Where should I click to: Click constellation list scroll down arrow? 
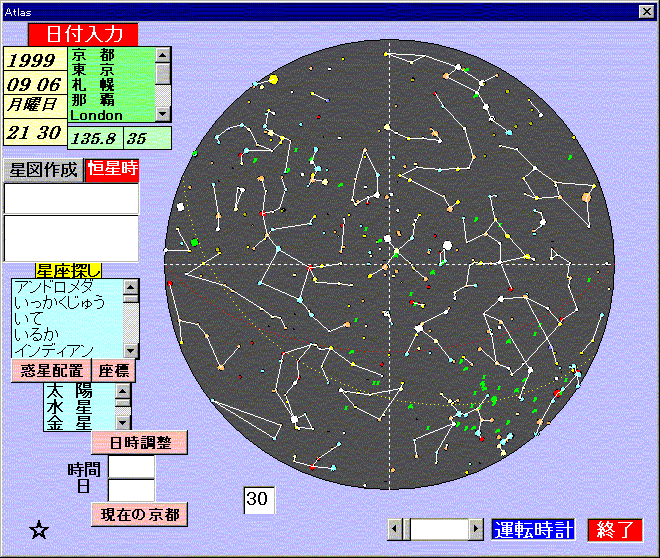(131, 350)
